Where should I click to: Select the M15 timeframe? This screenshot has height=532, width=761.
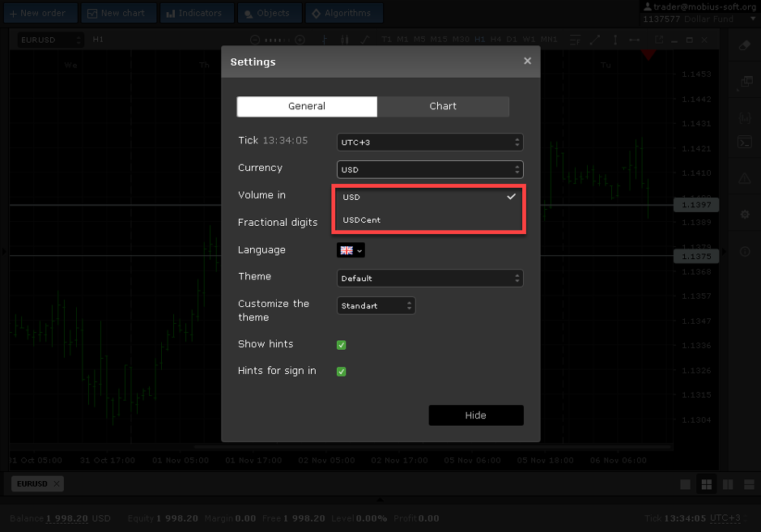click(439, 40)
